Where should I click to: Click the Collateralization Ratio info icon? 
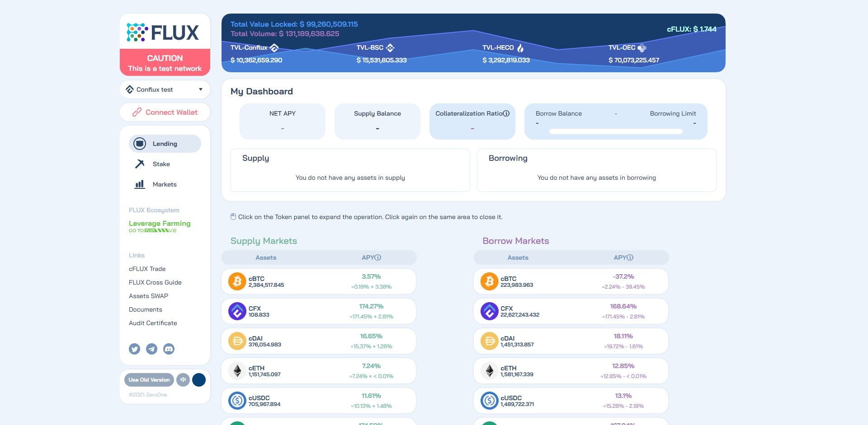click(x=506, y=113)
